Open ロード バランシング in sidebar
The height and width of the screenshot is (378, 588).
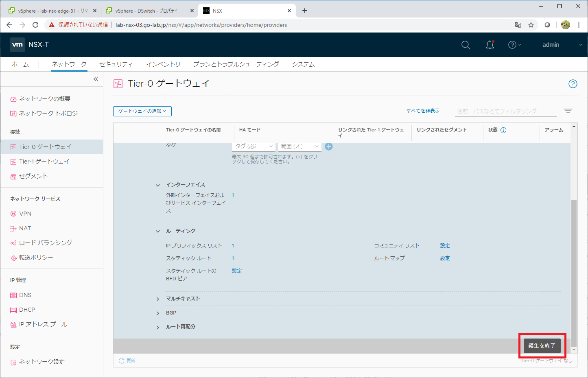tap(41, 243)
